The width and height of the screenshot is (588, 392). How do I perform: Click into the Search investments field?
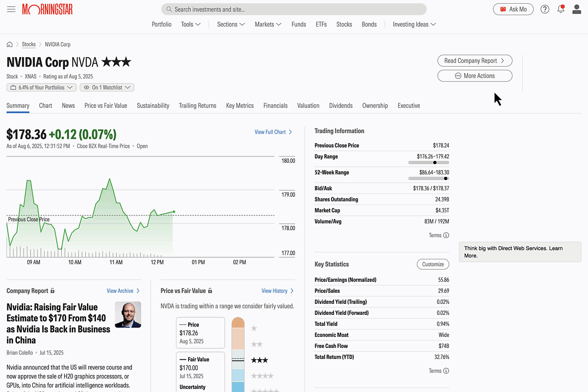pyautogui.click(x=294, y=9)
